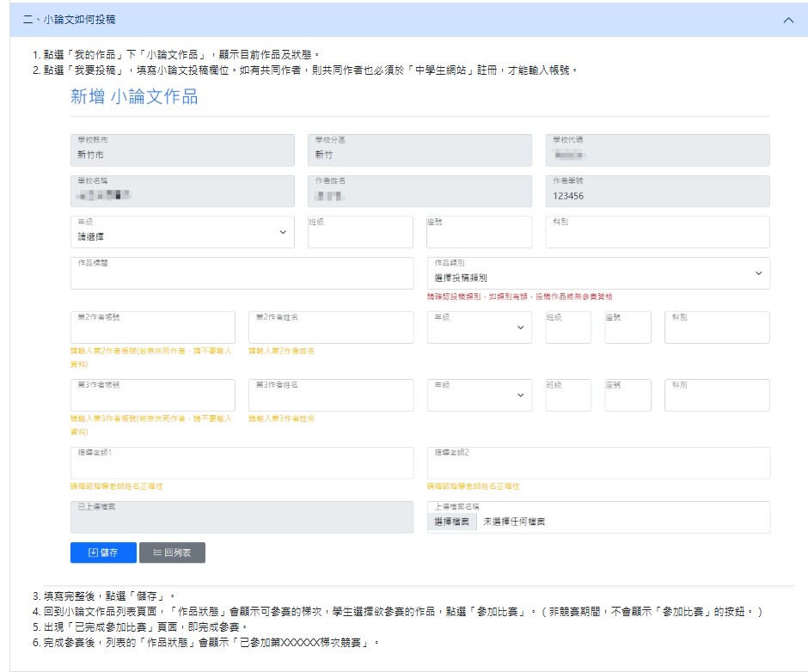Focus the 第2作者帳號 input field
This screenshot has width=808, height=672.
[x=152, y=327]
